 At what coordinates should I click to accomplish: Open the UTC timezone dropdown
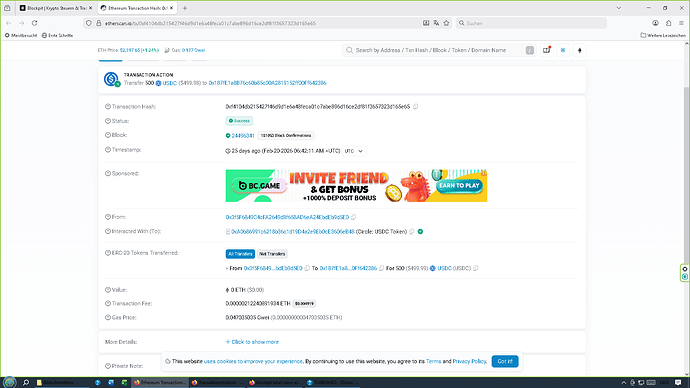click(354, 151)
